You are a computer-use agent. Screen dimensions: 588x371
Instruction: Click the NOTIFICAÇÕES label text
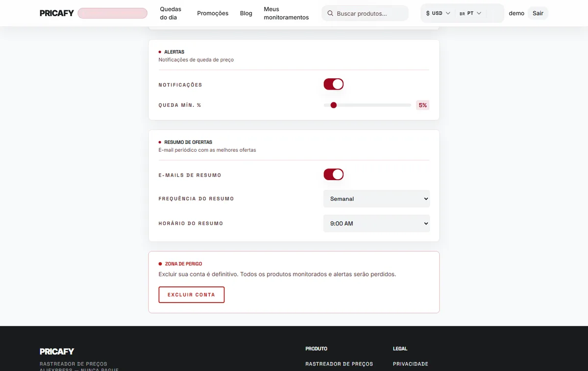[180, 85]
